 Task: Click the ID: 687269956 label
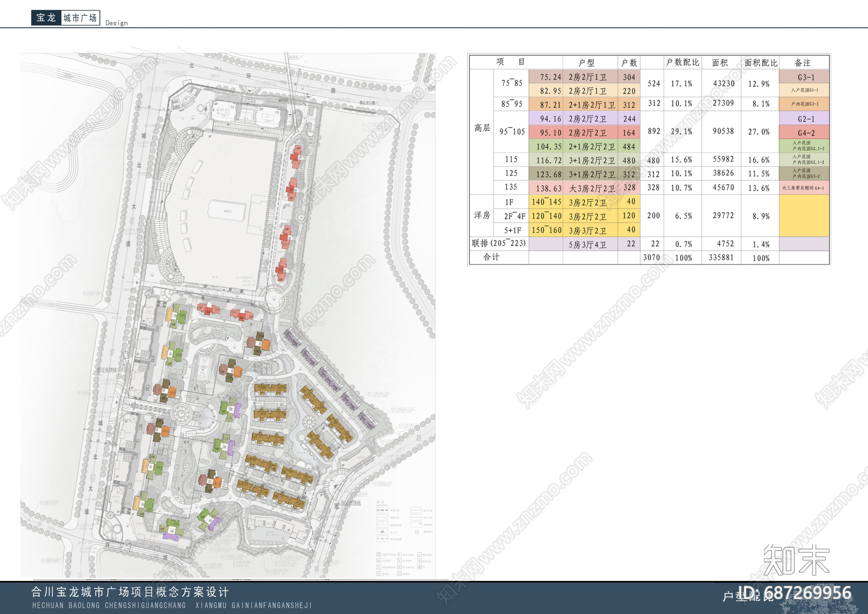[794, 593]
